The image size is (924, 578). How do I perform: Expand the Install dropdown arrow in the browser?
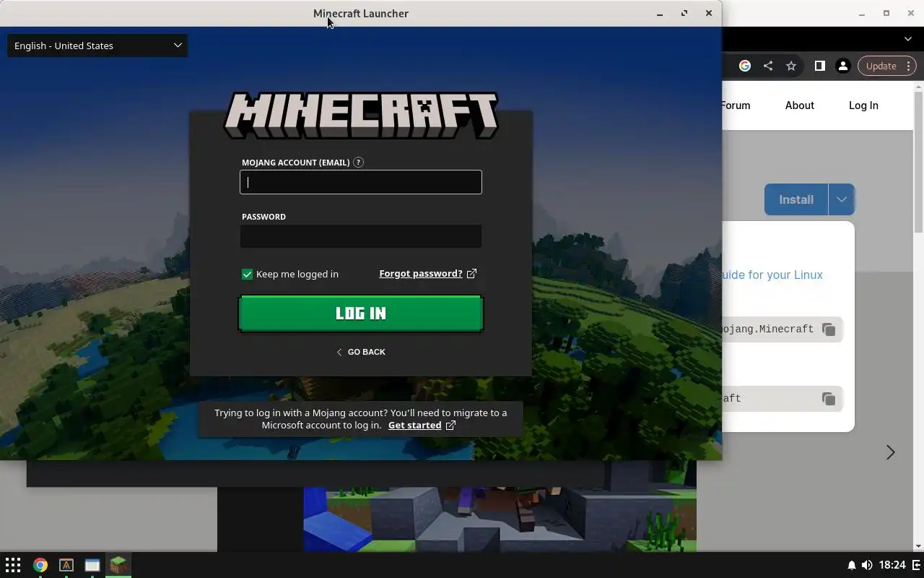(x=841, y=199)
